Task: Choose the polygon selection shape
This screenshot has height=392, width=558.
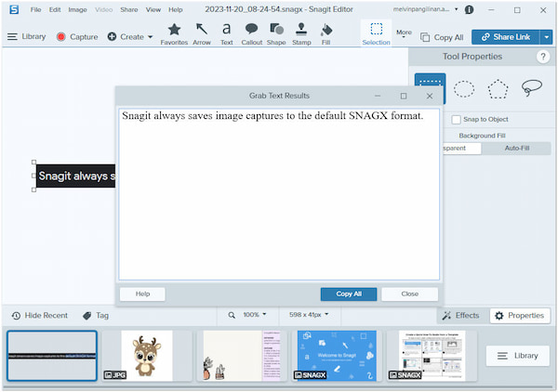Action: [x=498, y=88]
